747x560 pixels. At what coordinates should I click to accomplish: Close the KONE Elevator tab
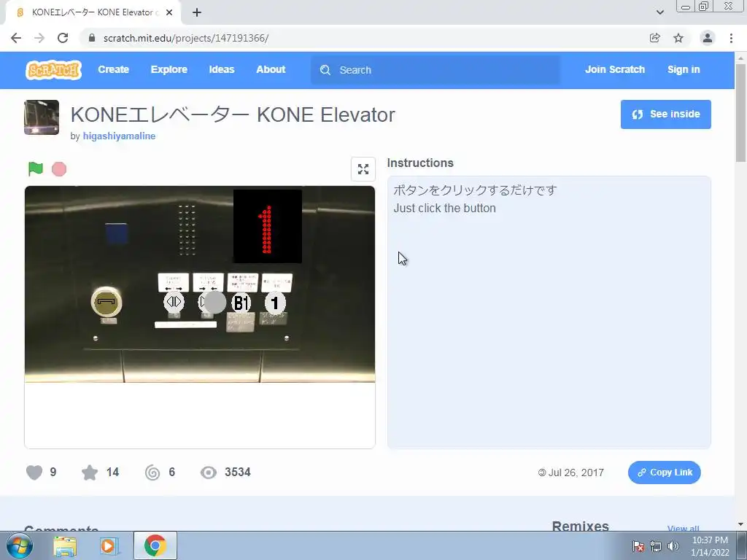169,12
